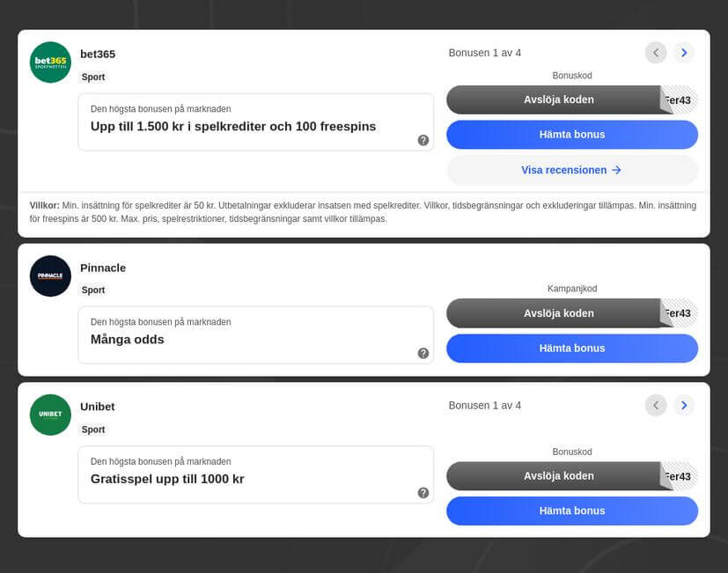Image resolution: width=728 pixels, height=573 pixels.
Task: Click the Unibet logo icon
Action: click(x=50, y=415)
